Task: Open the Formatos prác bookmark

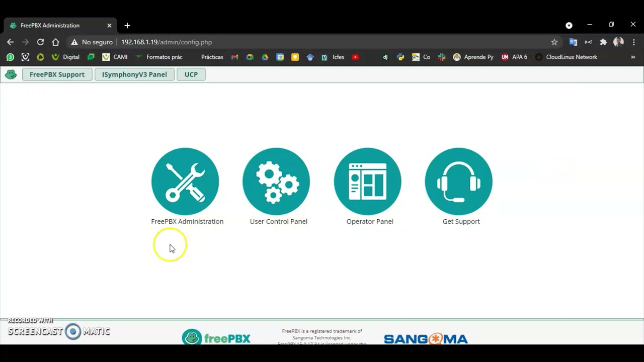Action: click(x=159, y=57)
